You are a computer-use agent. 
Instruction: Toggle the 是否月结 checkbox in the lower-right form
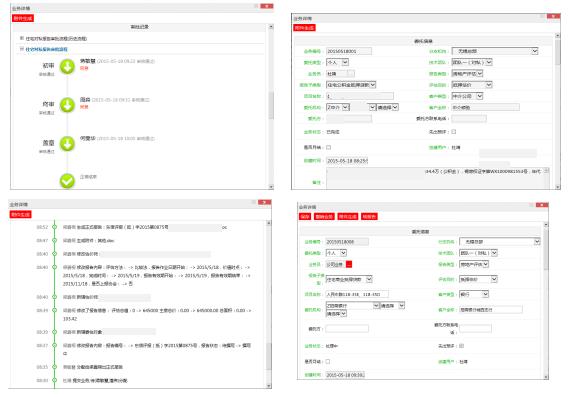[x=328, y=361]
